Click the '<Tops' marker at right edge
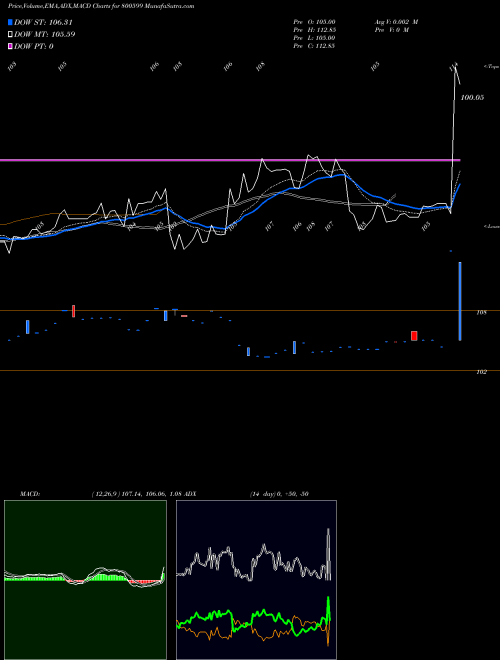Screen dimensions: 500x660 pos(492,67)
